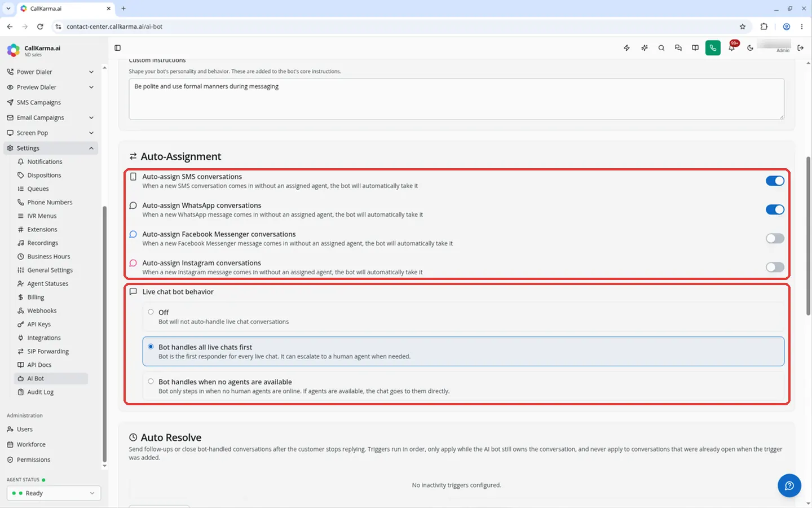Launch the green phone dialer button
This screenshot has width=812, height=508.
pos(713,48)
